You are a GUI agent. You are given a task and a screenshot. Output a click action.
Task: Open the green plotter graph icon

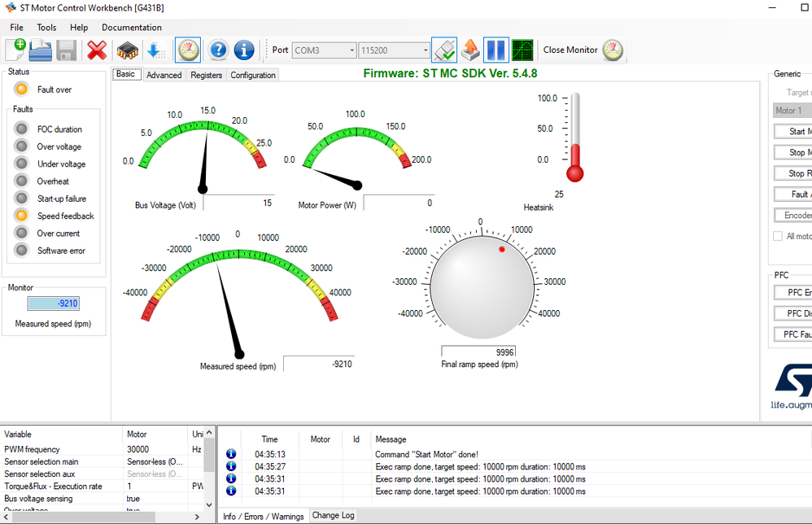(522, 50)
